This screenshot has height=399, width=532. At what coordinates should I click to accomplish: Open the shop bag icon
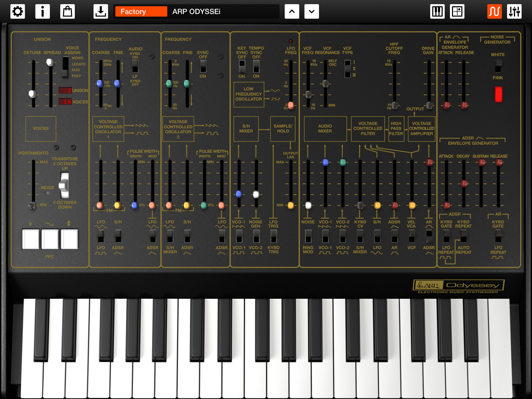coord(67,12)
